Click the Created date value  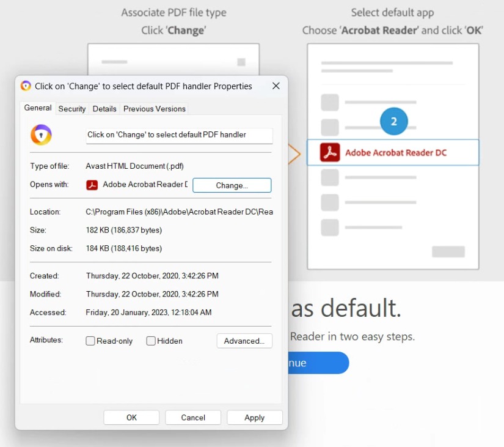tap(152, 276)
